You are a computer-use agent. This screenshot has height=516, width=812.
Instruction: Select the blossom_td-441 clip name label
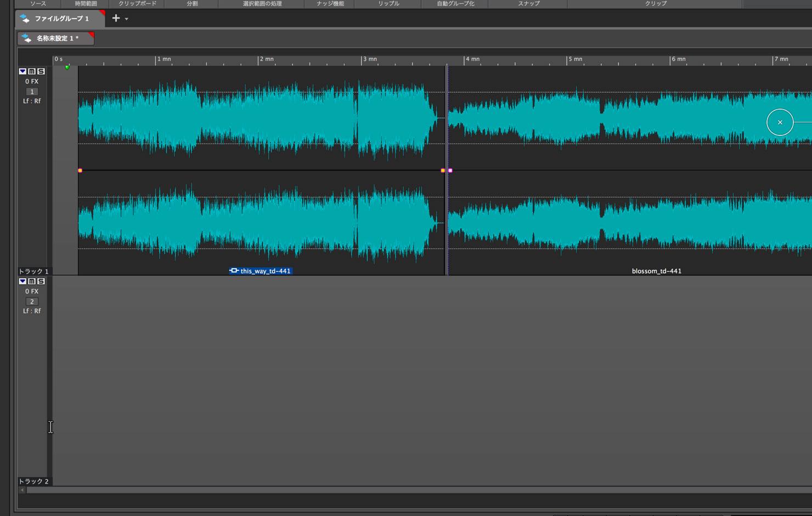click(x=657, y=271)
